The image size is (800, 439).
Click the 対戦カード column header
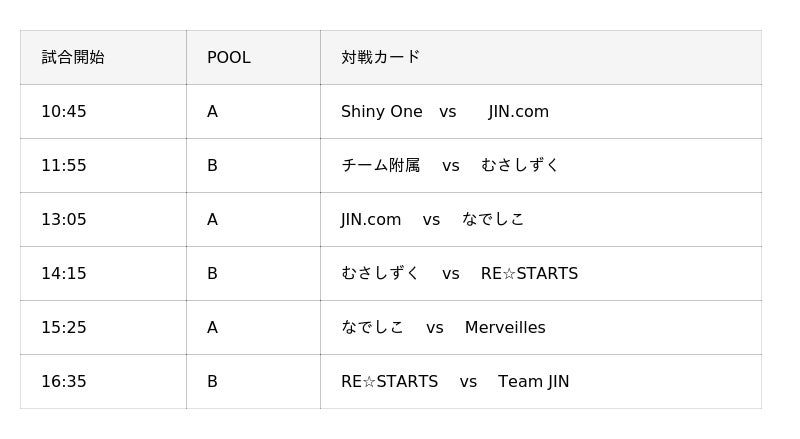click(381, 58)
